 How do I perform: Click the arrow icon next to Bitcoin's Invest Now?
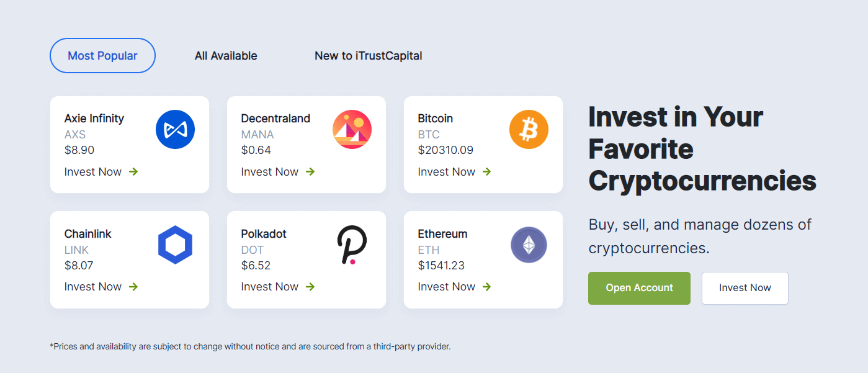tap(488, 172)
